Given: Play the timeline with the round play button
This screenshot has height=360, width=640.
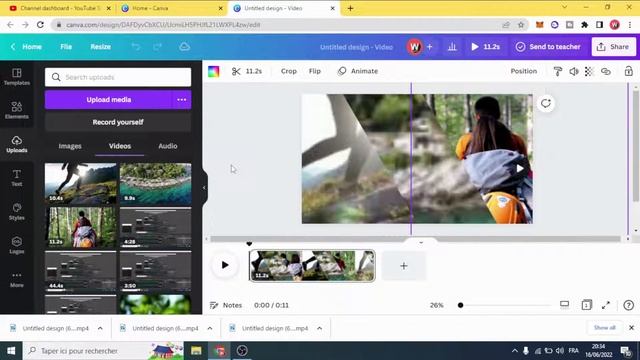Looking at the screenshot, I should tap(224, 265).
